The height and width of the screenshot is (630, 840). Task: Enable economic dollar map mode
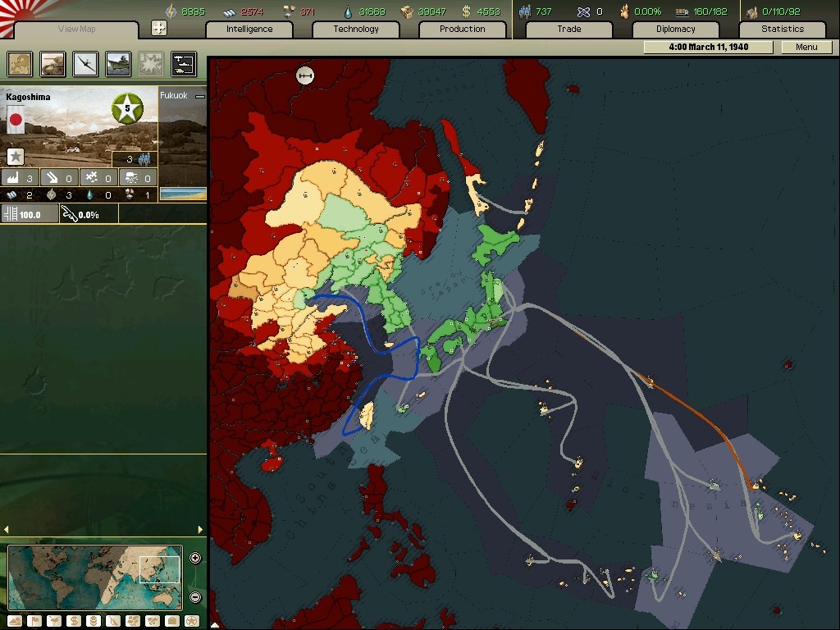73,621
